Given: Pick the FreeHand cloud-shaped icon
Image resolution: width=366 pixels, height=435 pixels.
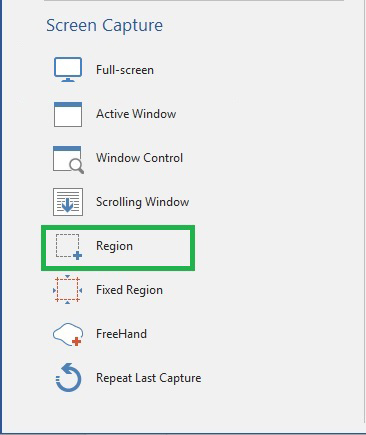Looking at the screenshot, I should coord(68,334).
